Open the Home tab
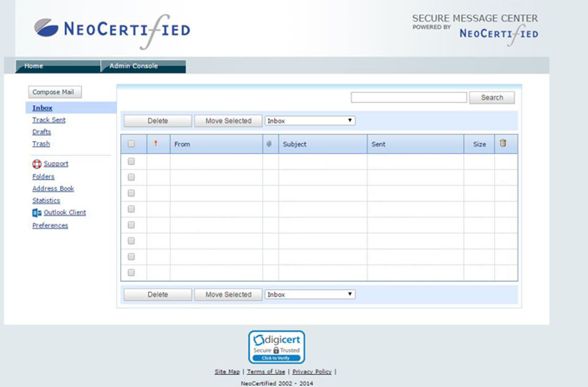This screenshot has width=588, height=387. coord(58,66)
